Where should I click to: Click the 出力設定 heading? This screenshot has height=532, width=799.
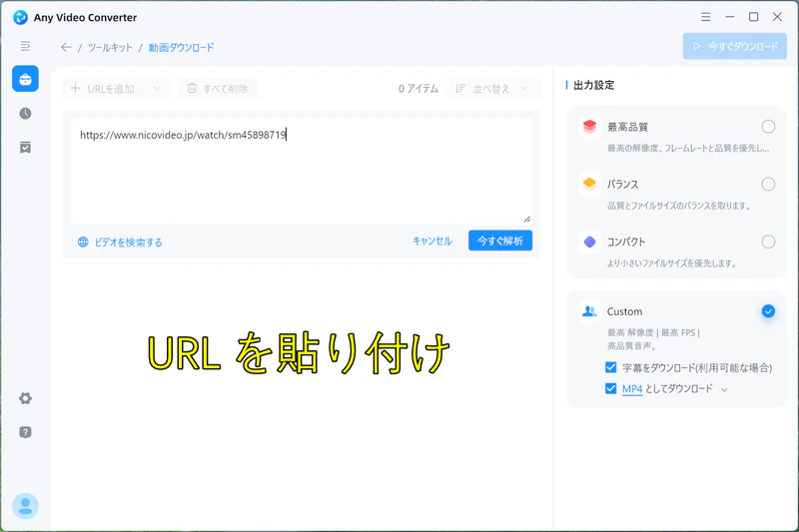click(593, 85)
